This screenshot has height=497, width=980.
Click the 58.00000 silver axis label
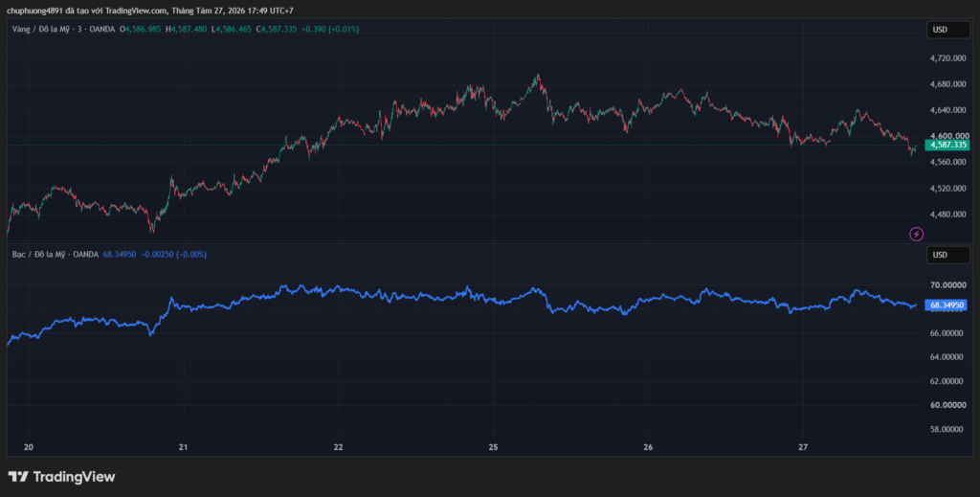point(947,429)
